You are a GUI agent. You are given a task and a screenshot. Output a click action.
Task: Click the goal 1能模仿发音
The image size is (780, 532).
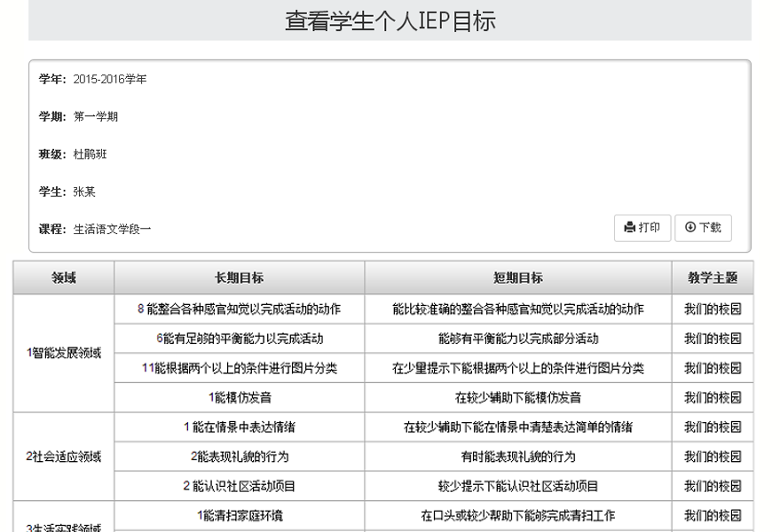236,396
